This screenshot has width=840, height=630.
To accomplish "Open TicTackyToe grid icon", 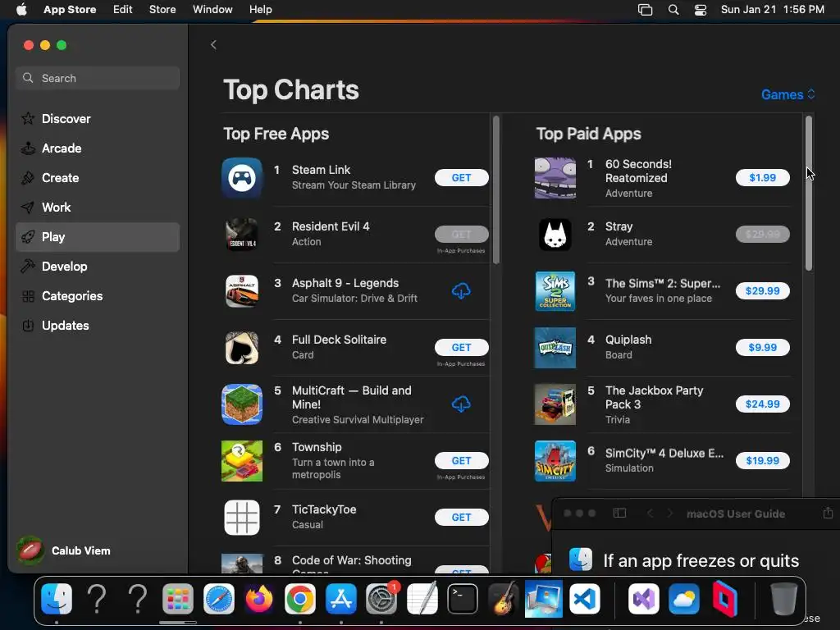I will point(242,518).
